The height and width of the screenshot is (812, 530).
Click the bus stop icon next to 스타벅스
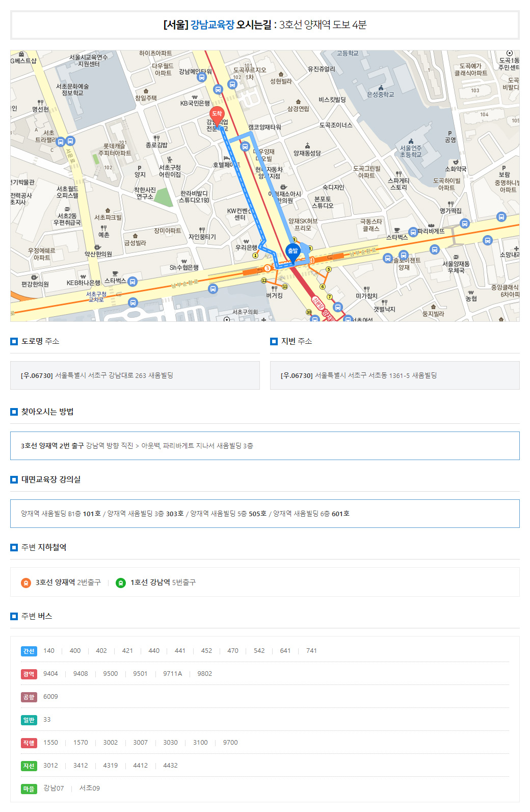tap(132, 282)
